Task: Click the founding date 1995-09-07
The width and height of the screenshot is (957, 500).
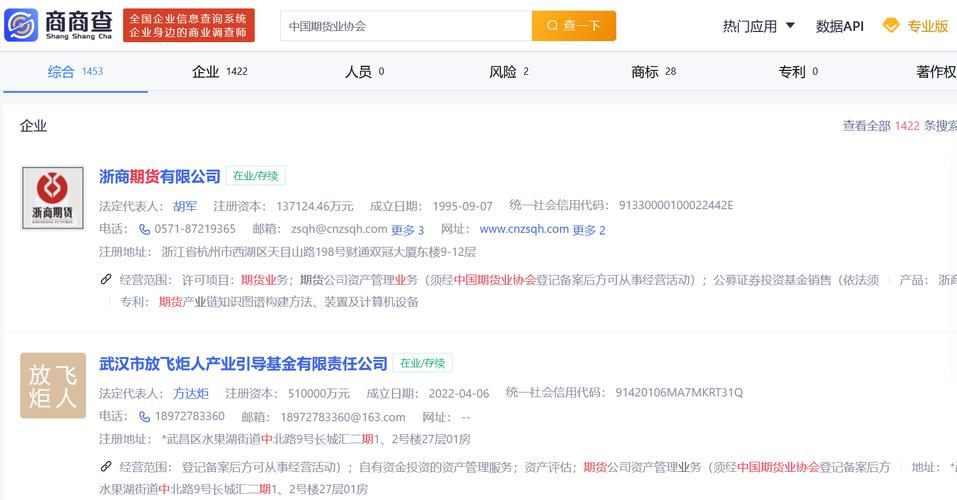Action: tap(463, 206)
